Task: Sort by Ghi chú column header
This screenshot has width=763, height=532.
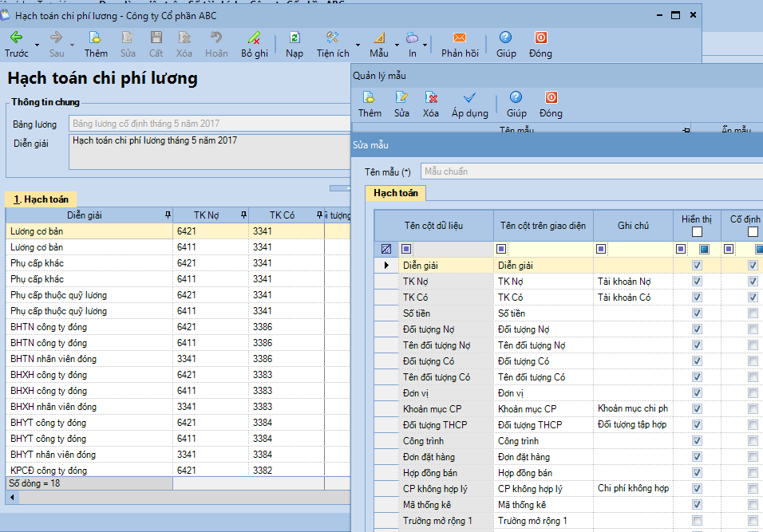Action: 633,226
